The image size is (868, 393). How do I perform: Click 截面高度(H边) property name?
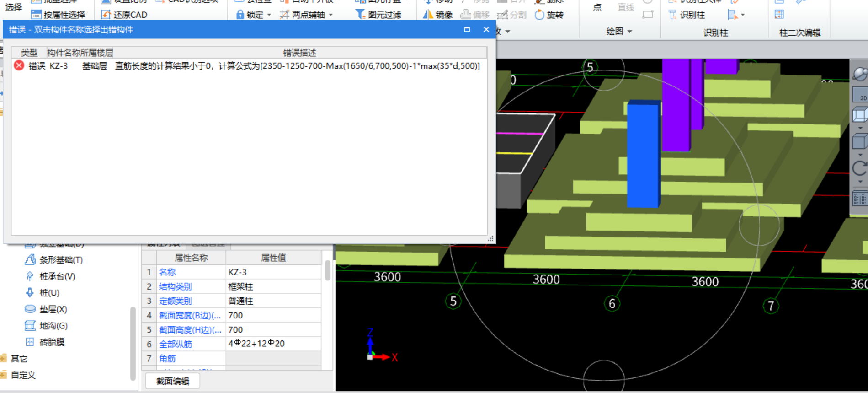pos(190,330)
